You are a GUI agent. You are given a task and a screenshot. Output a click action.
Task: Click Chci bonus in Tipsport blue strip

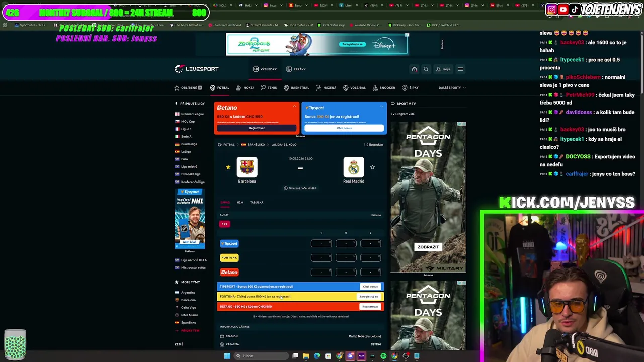[x=370, y=287]
